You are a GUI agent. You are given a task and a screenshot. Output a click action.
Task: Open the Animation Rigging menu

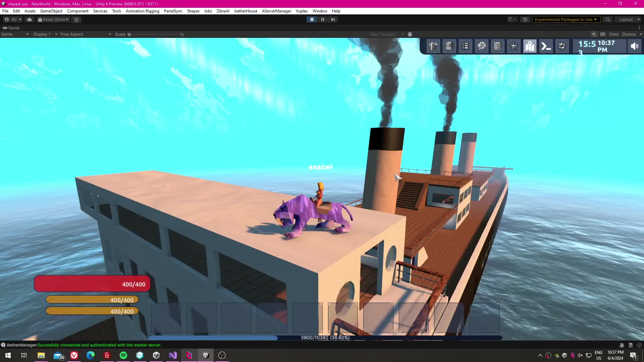click(142, 11)
